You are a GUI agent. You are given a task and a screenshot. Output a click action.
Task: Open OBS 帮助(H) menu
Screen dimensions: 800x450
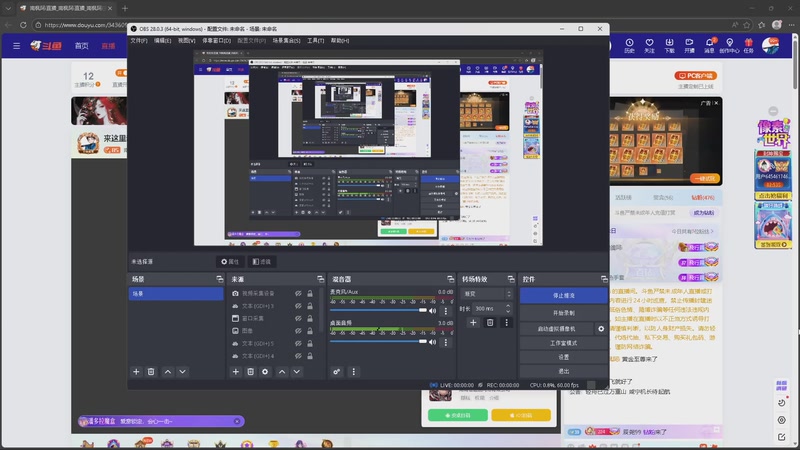(x=340, y=40)
